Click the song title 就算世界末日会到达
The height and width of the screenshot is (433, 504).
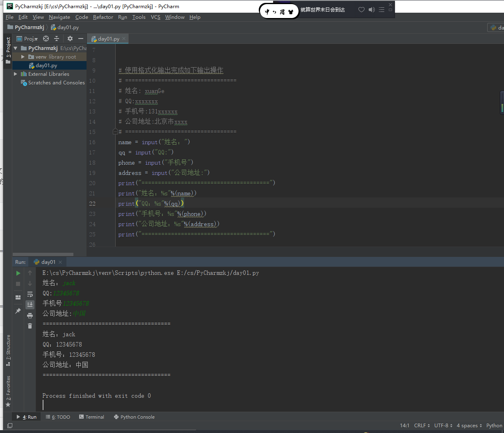[322, 10]
